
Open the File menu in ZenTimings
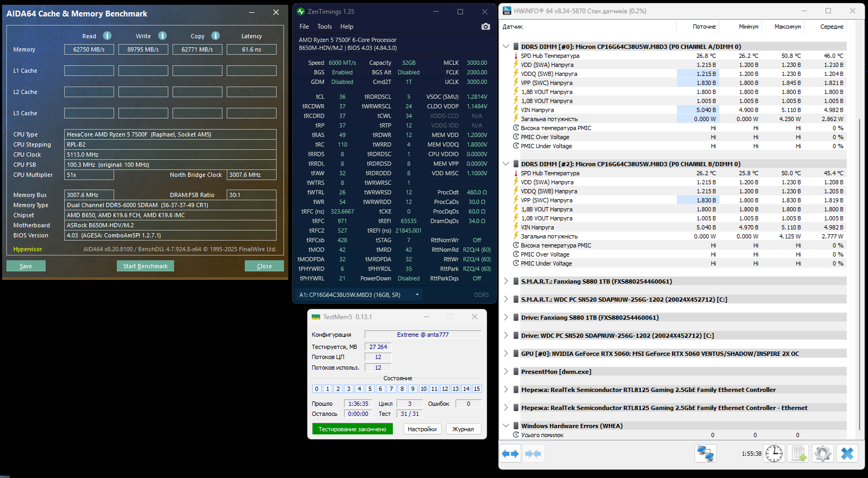[x=304, y=27]
